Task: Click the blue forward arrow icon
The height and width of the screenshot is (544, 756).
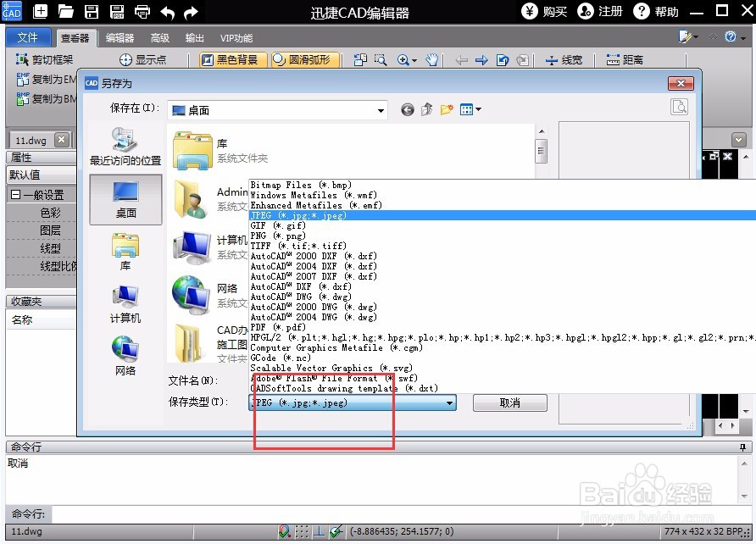Action: [481, 60]
